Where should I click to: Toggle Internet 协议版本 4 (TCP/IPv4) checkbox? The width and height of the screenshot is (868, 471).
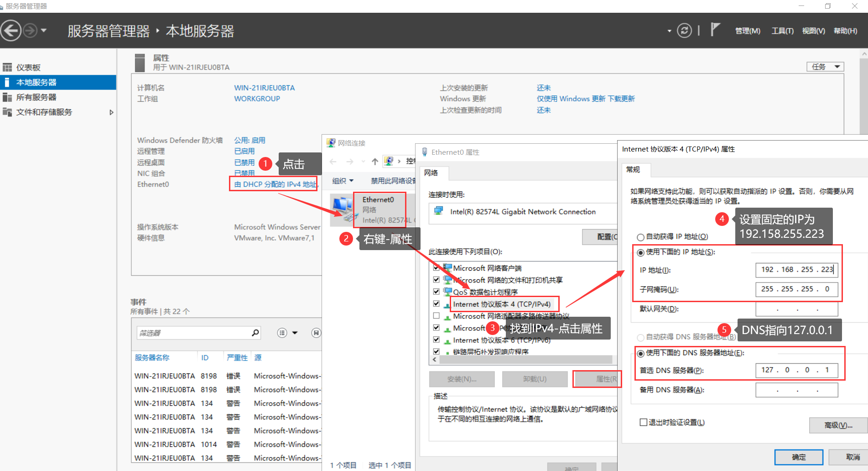click(437, 304)
